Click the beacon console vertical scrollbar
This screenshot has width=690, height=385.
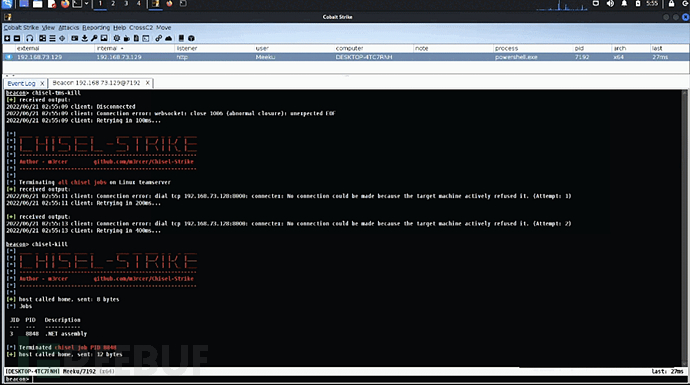[684, 228]
